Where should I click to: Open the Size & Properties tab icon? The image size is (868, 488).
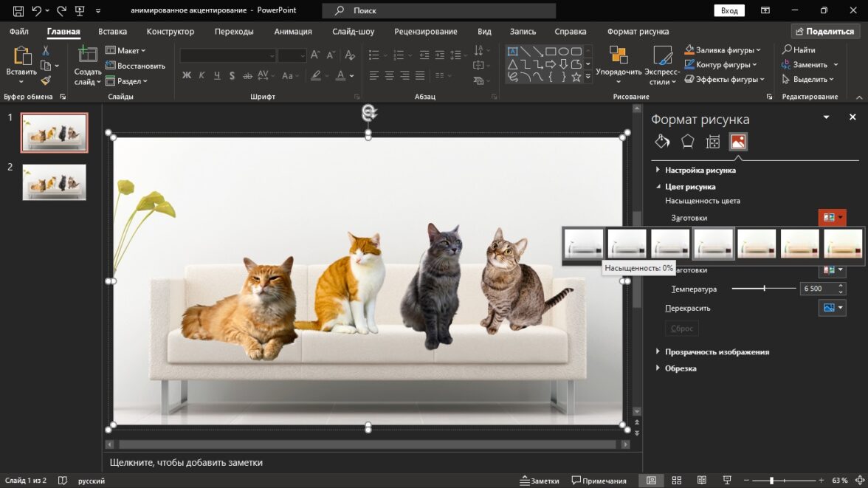(712, 142)
